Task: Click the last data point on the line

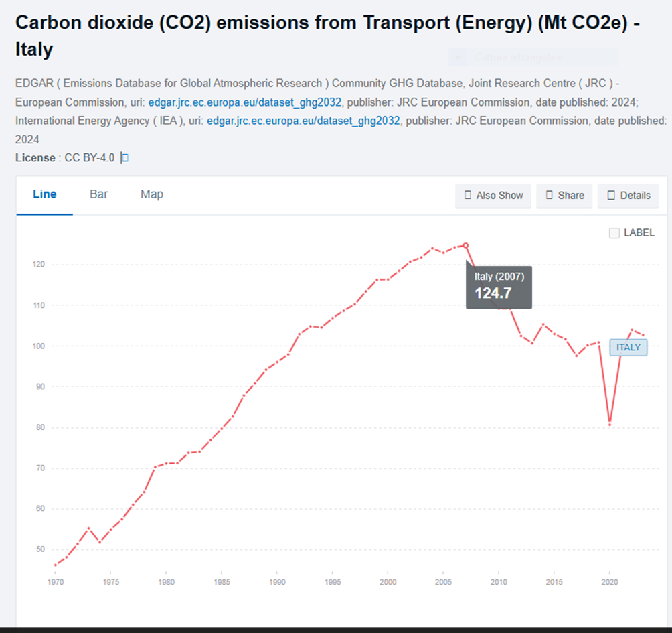Action: pyautogui.click(x=643, y=335)
